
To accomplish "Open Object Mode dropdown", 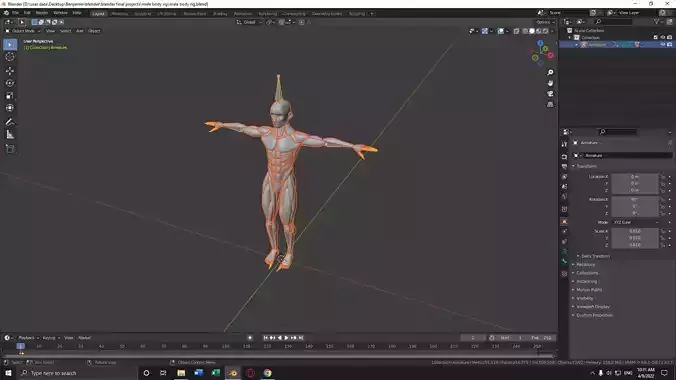I will point(22,31).
